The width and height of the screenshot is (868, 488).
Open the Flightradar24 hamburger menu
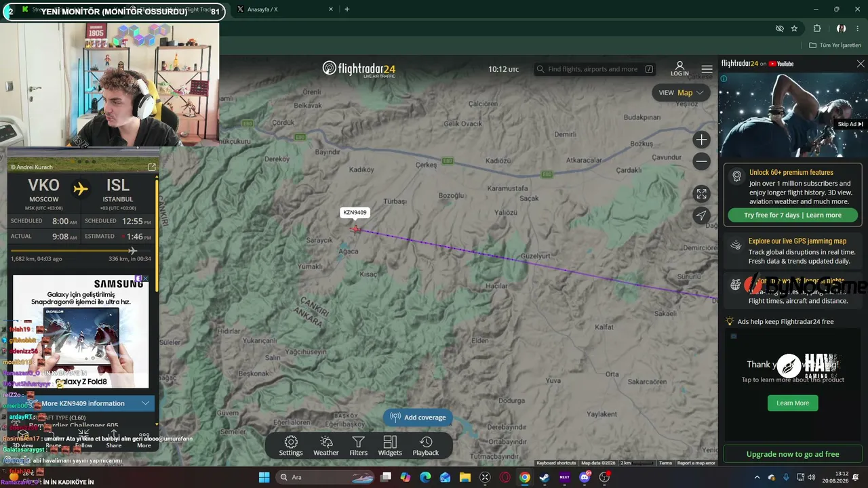(707, 69)
